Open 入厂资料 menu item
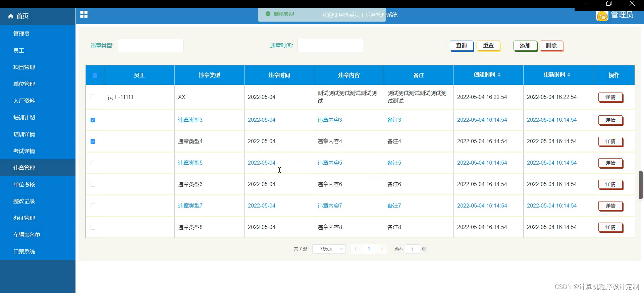Screen dimensions: 644x293 click(38, 101)
